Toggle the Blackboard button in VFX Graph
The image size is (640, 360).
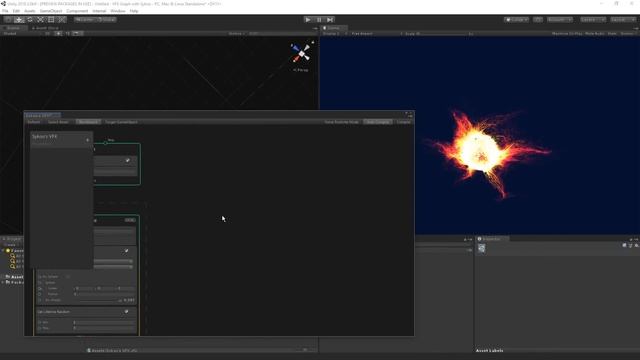88,122
